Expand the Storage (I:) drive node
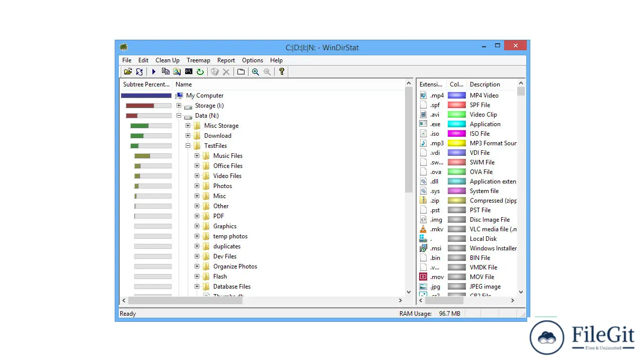 tap(179, 106)
